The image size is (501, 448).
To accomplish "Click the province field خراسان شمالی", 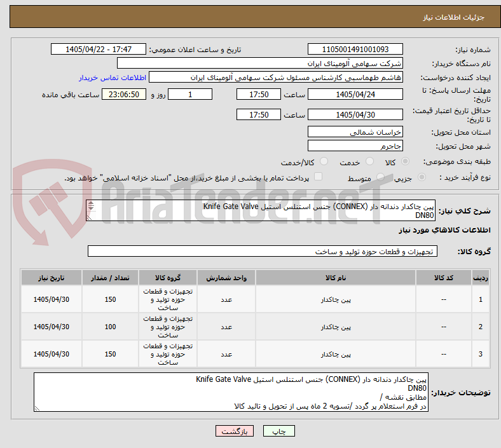I will [x=355, y=132].
